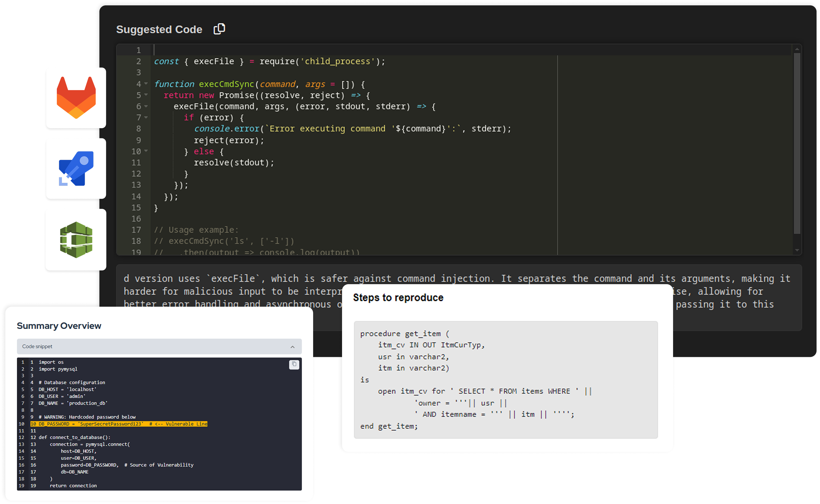Screen dimensions: 820x504
Task: Click the scrollbar down arrow in the editor
Action: click(x=797, y=250)
